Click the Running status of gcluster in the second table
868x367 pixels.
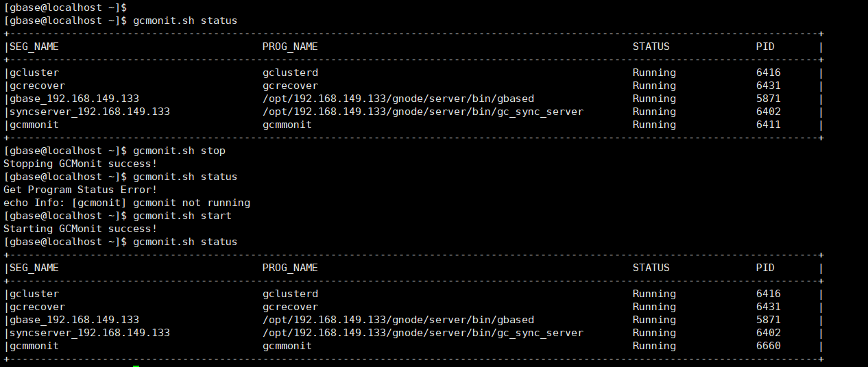click(x=654, y=294)
